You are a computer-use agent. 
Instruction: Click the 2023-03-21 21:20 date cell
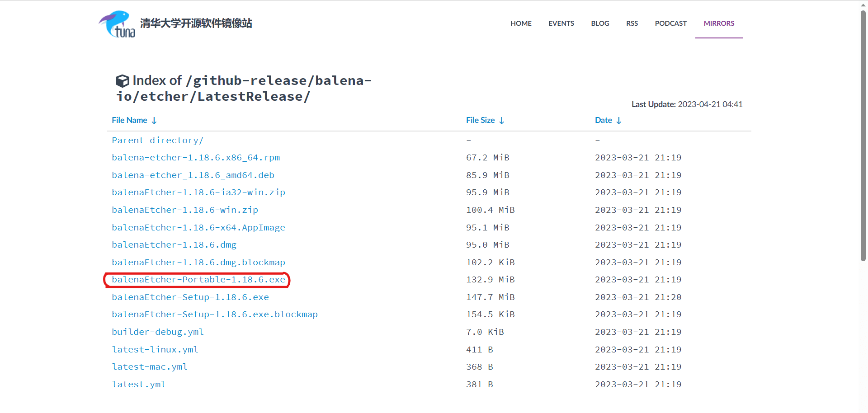pos(638,297)
